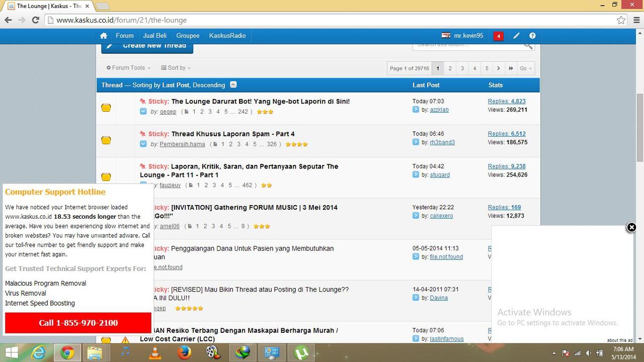Open thread The Lounge Darurat Bot
The height and width of the screenshot is (362, 644).
pos(260,101)
